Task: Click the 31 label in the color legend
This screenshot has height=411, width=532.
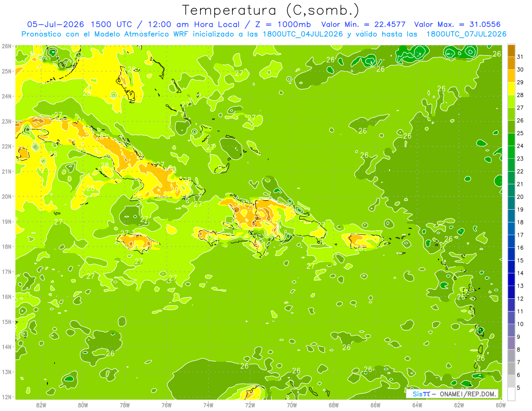Action: 520,57
